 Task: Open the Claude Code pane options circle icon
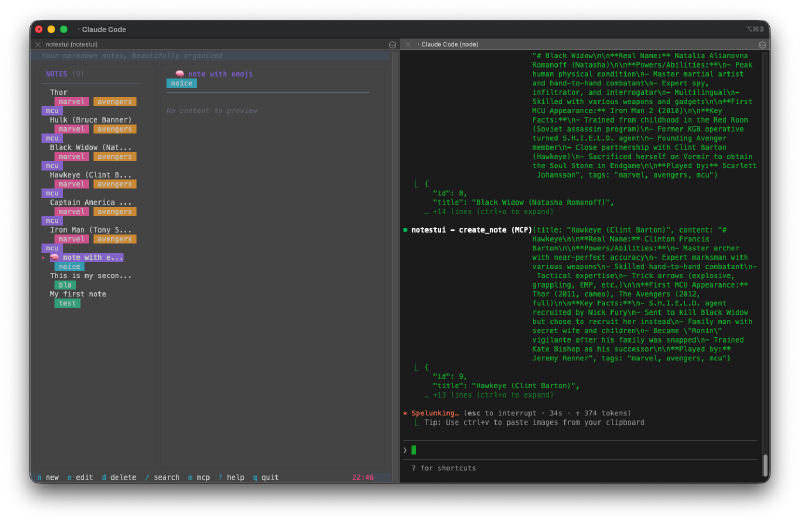click(763, 44)
